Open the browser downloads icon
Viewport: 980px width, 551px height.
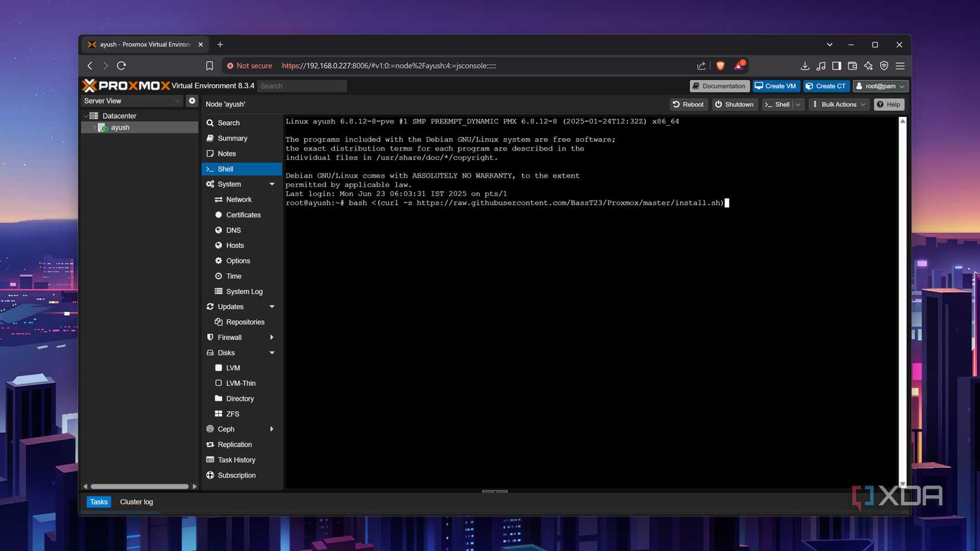tap(805, 66)
